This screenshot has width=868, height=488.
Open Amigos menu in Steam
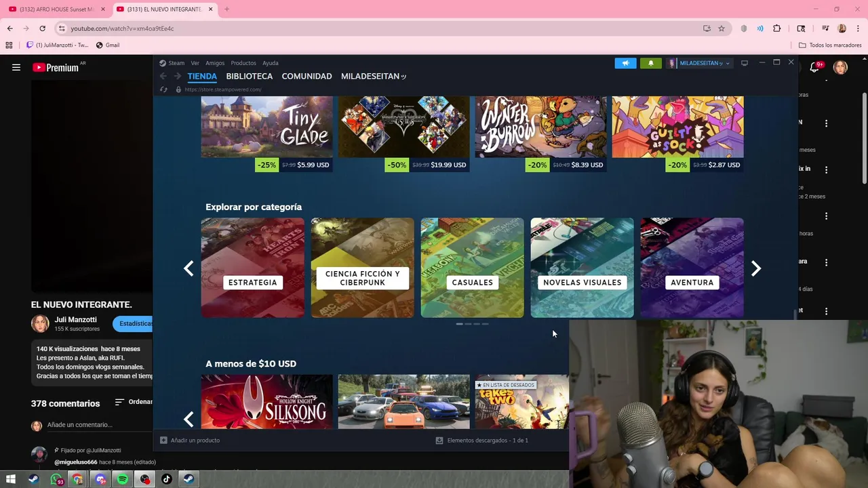215,63
